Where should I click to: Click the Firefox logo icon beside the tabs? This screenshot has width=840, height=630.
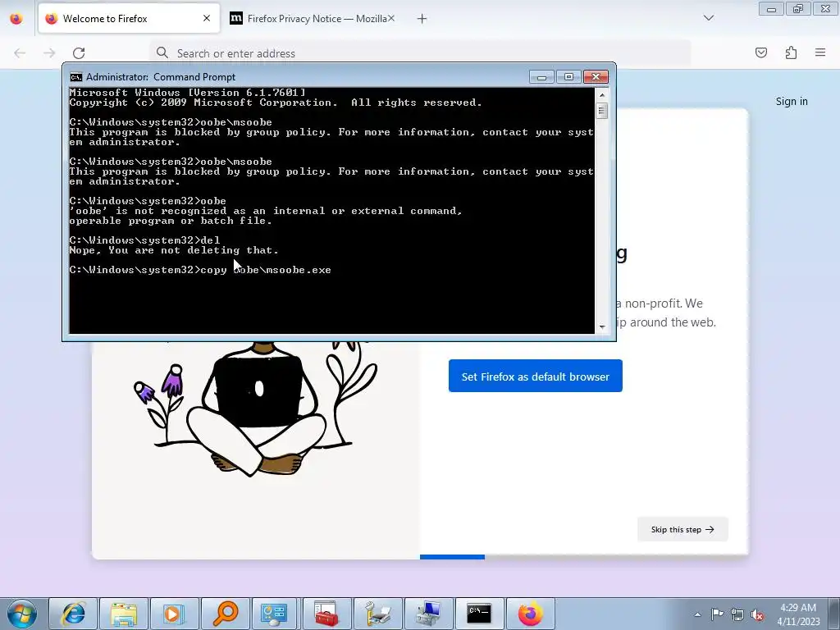[16, 19]
